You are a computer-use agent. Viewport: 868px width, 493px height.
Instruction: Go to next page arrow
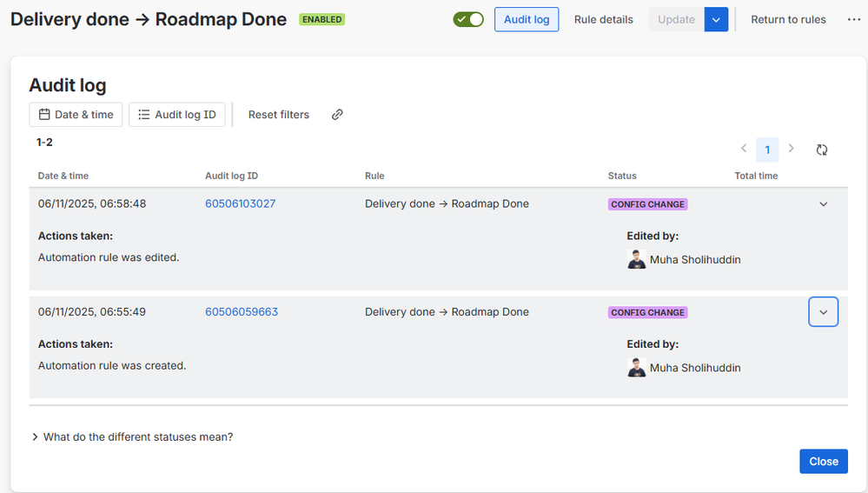[791, 149]
